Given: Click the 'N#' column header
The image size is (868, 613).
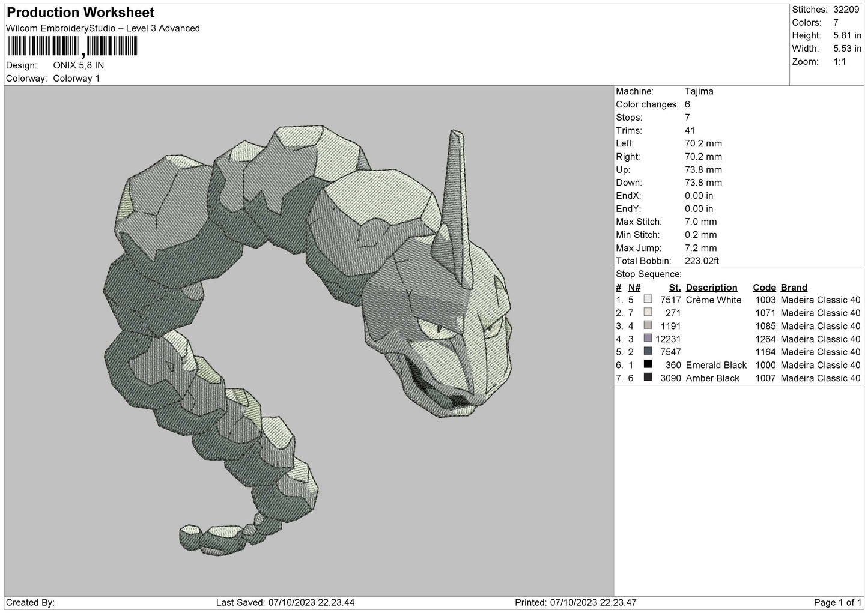Looking at the screenshot, I should [634, 288].
